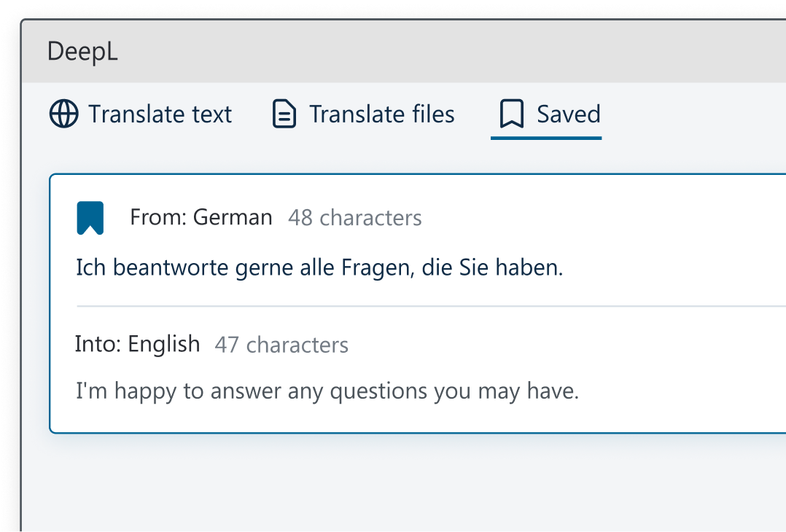Click the English translation 'I'm happy to answer...'
This screenshot has width=786, height=532.
coord(327,391)
